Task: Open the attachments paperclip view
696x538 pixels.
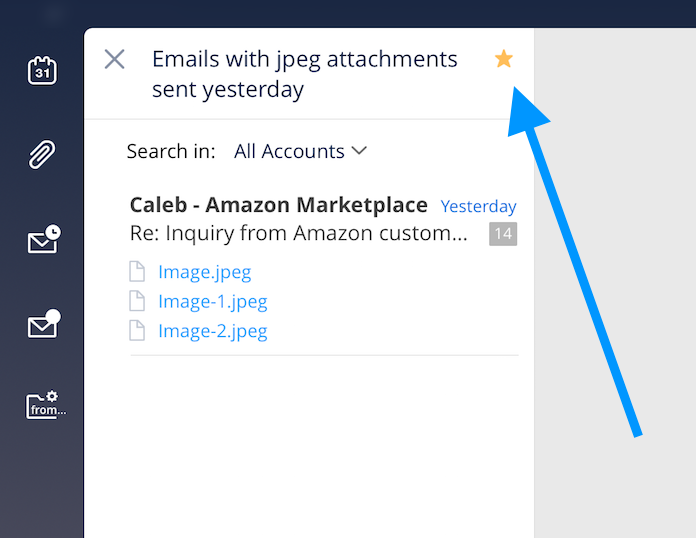Action: coord(42,155)
